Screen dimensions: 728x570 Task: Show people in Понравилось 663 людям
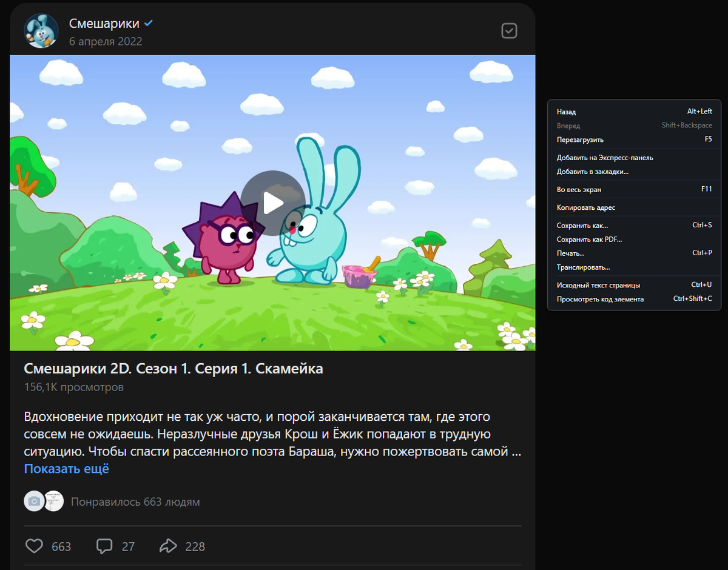pyautogui.click(x=135, y=502)
